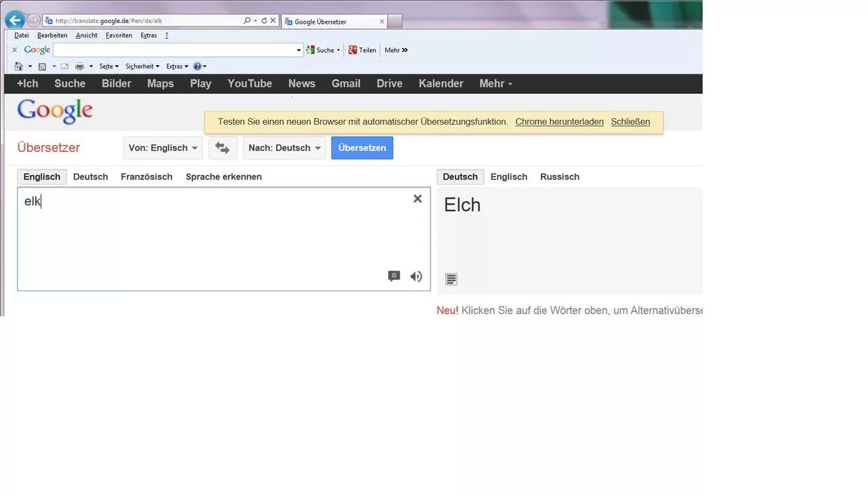
Task: Open Maps in Google navigation bar
Action: 161,83
